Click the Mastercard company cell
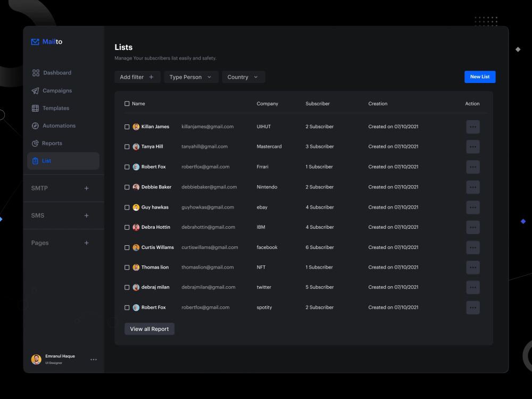 coord(269,147)
